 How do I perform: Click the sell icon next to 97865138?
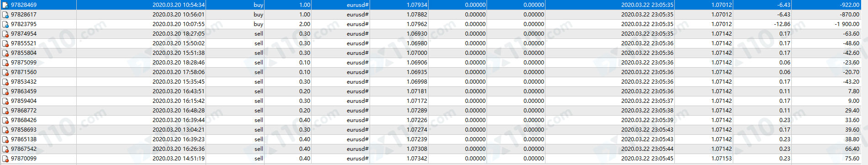[x=5, y=139]
